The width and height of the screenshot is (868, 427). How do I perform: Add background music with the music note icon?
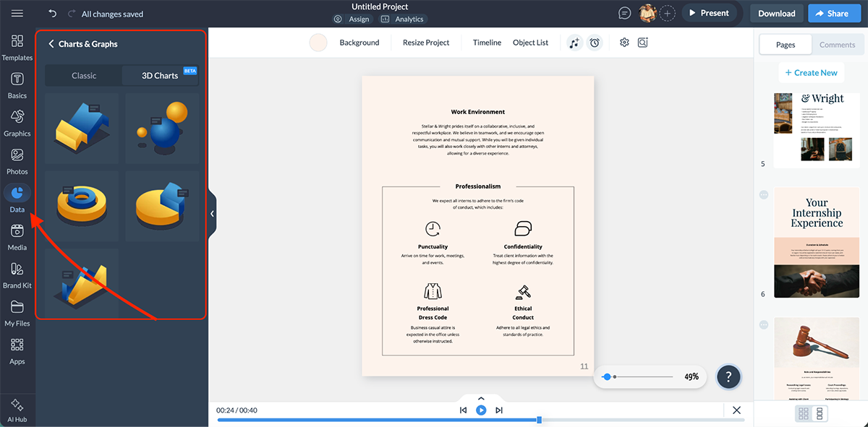[574, 43]
